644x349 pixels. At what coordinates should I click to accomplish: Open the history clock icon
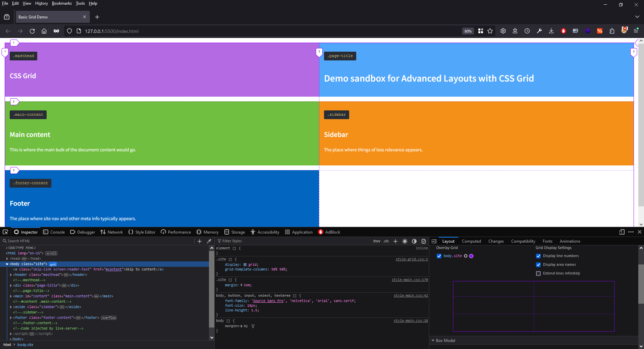pyautogui.click(x=527, y=31)
